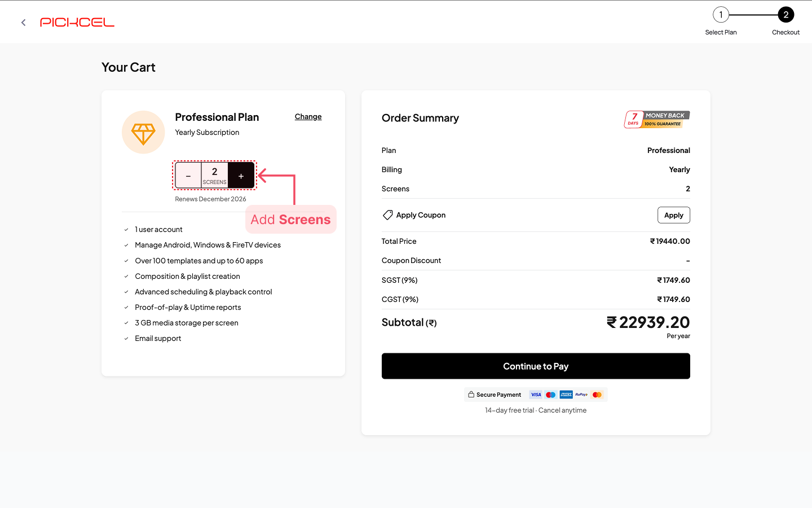The width and height of the screenshot is (812, 508).
Task: Select the Checkout step 2 indicator
Action: 785,15
